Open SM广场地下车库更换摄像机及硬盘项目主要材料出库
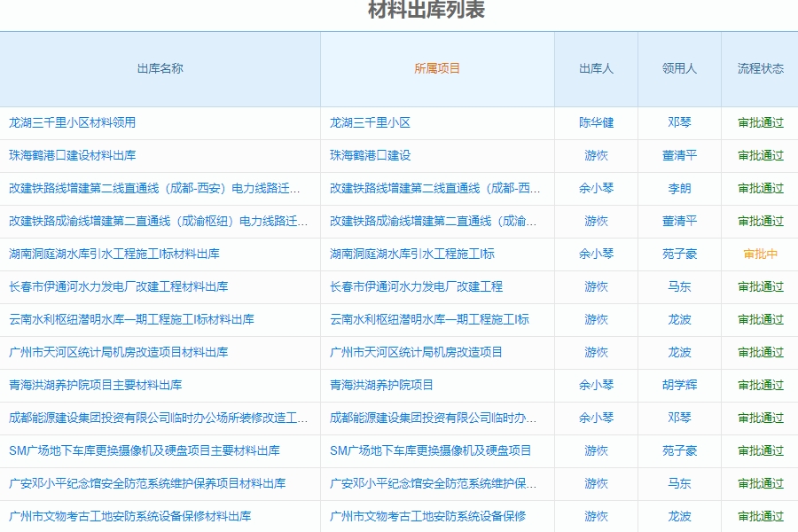The width and height of the screenshot is (798, 532). (x=144, y=450)
